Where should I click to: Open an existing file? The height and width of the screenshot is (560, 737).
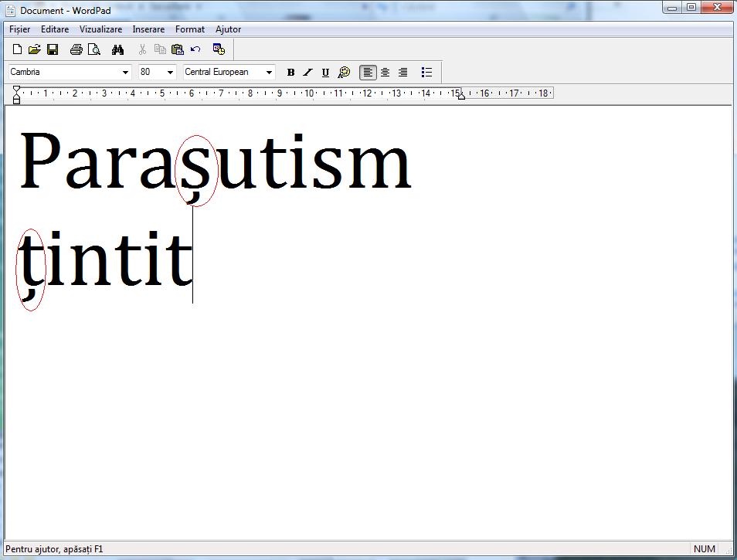coord(34,49)
